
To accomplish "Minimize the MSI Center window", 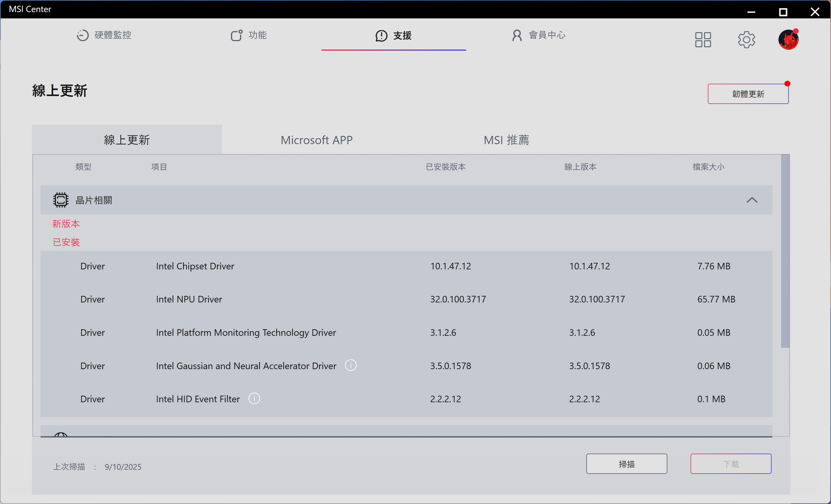I will tap(751, 12).
